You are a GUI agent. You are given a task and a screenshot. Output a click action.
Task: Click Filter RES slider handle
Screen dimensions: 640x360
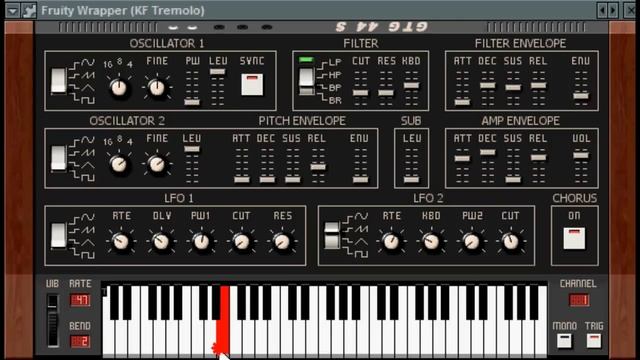coord(386,93)
